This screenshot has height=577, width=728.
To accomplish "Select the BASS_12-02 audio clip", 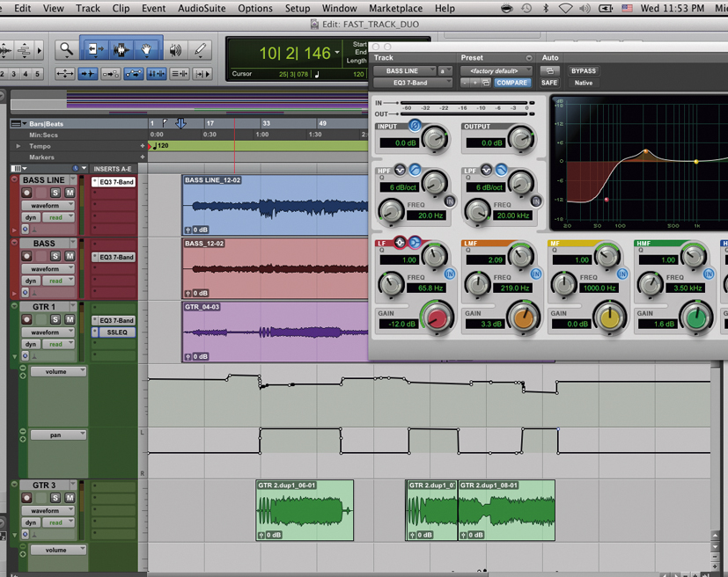I will 275,268.
